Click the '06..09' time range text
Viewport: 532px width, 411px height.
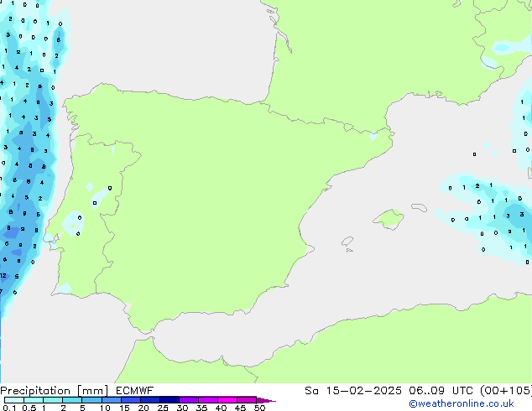tap(426, 391)
